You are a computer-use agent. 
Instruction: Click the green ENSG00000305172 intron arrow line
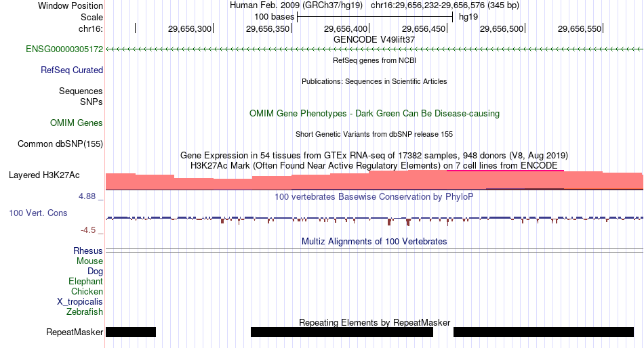coord(374,49)
